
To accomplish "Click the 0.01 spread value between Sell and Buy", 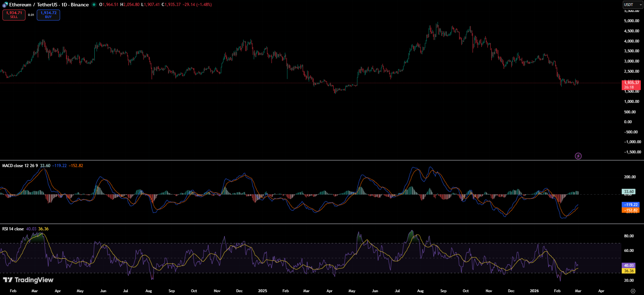I will [31, 15].
